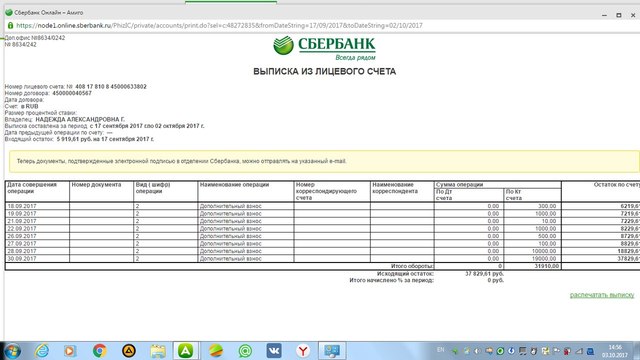The height and width of the screenshot is (360, 640).
Task: Open Google Chrome from the taskbar
Action: [x=99, y=351]
